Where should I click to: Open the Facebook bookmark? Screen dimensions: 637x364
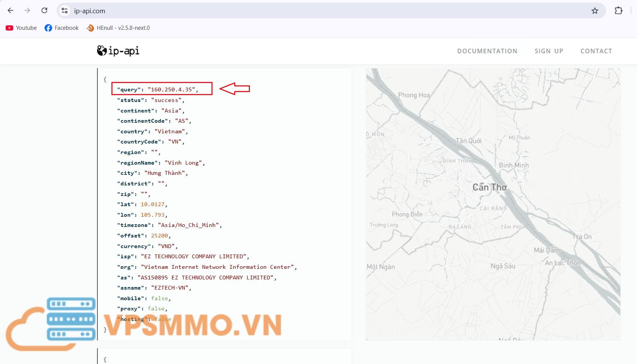62,28
